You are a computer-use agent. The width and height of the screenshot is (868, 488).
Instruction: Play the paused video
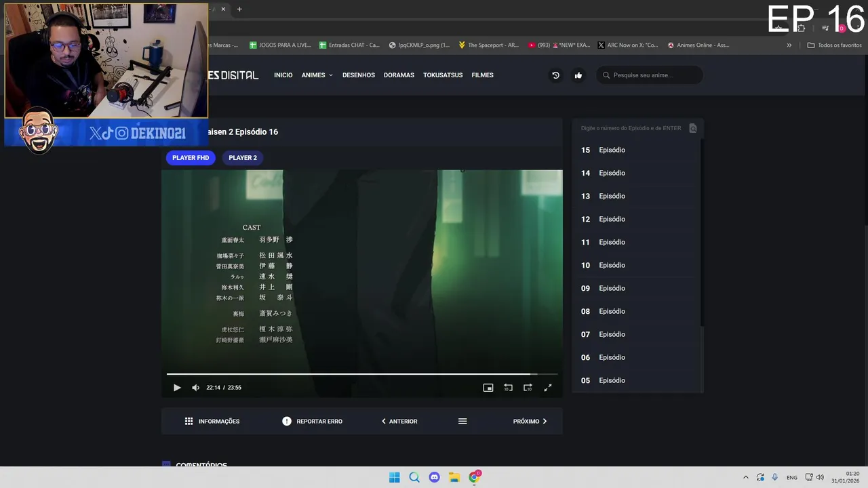tap(177, 388)
